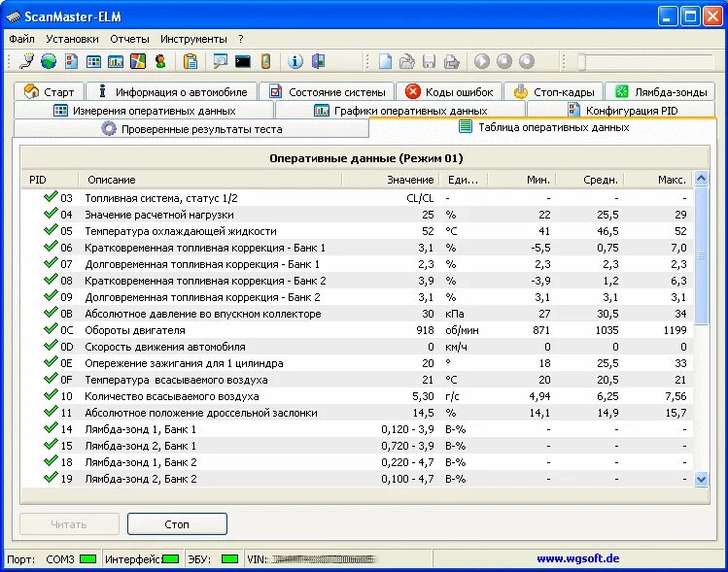
Task: Click the Макс. column header
Action: (x=658, y=180)
